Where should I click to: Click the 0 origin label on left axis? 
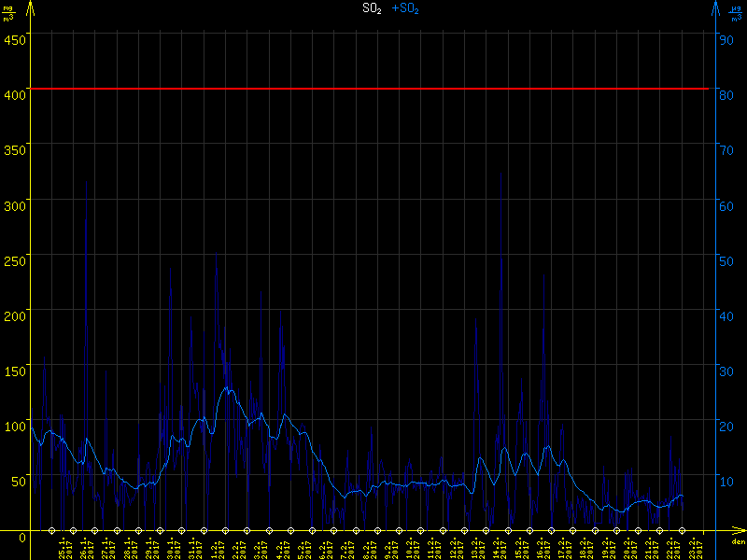21,538
